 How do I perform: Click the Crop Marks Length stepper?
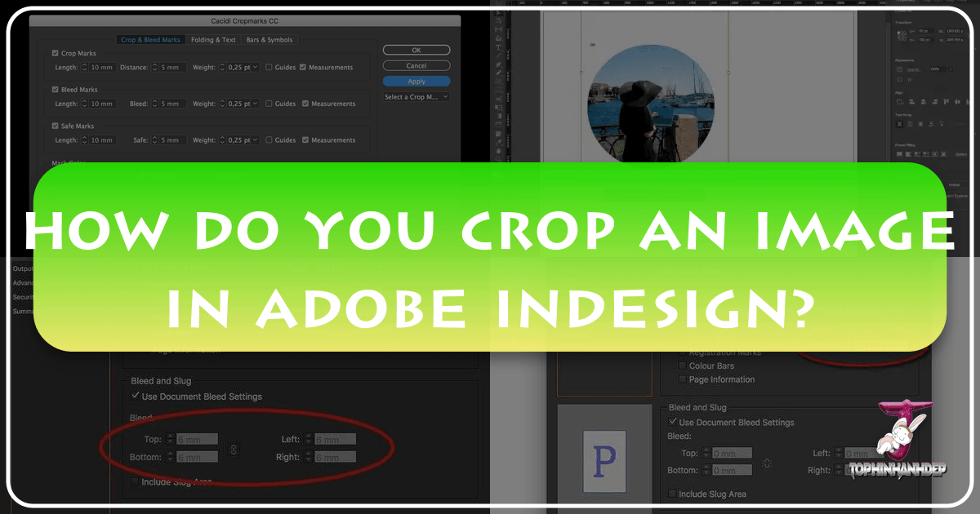(x=84, y=67)
